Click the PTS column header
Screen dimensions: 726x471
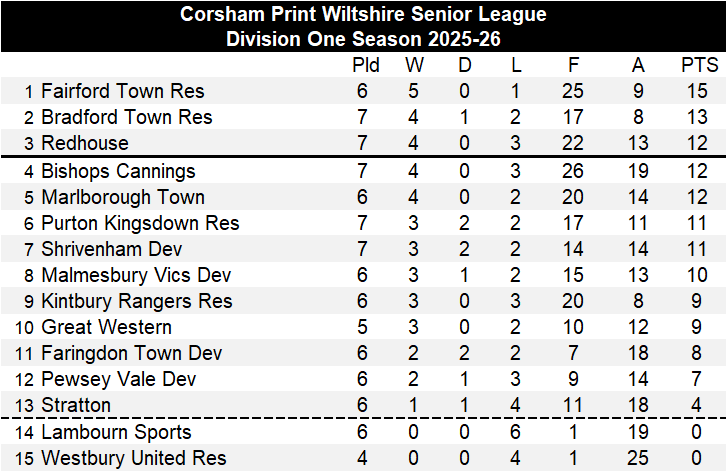click(699, 66)
